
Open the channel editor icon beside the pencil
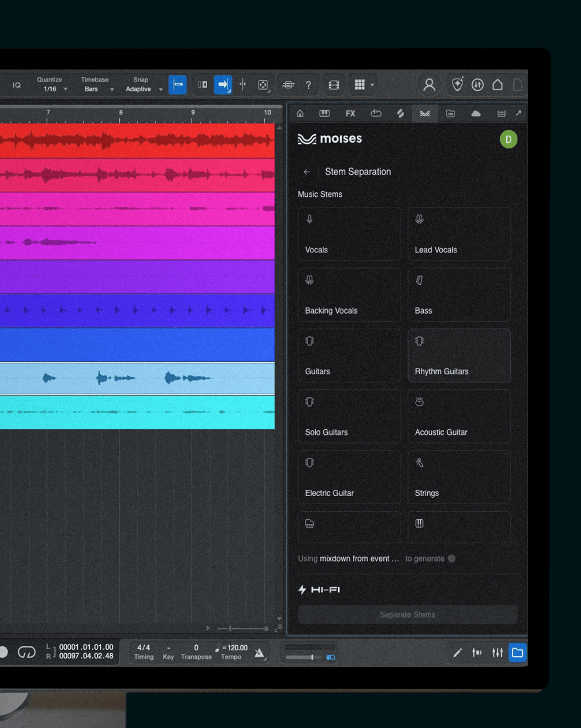tap(477, 653)
